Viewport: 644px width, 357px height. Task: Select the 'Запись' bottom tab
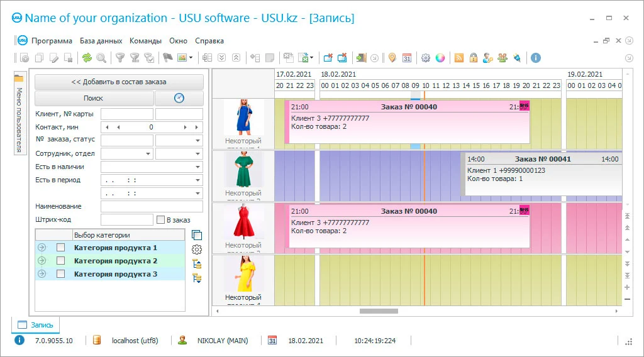point(36,324)
